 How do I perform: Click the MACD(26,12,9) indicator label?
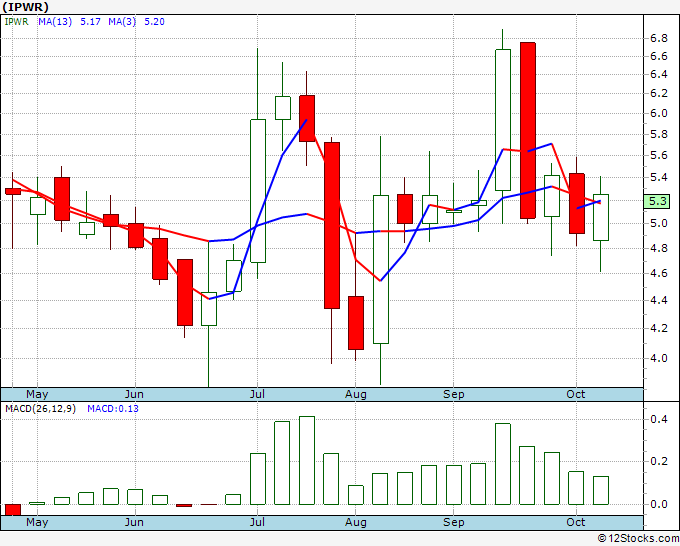coord(40,409)
